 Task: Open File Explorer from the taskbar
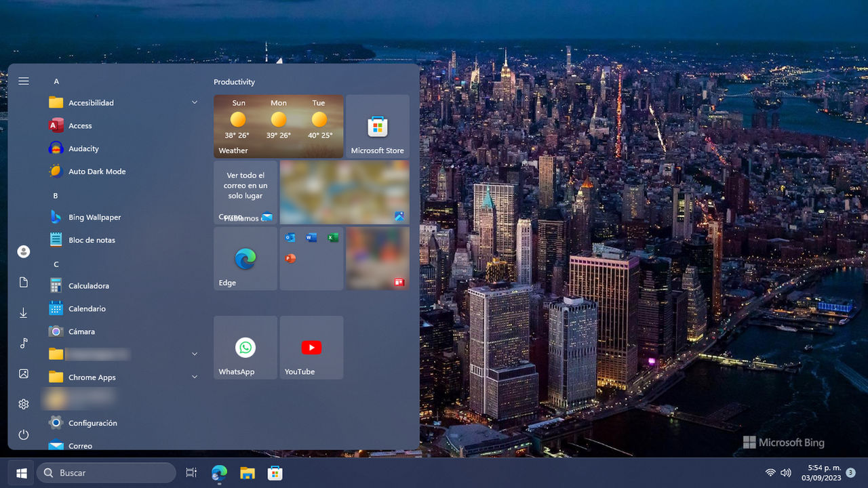pos(247,473)
